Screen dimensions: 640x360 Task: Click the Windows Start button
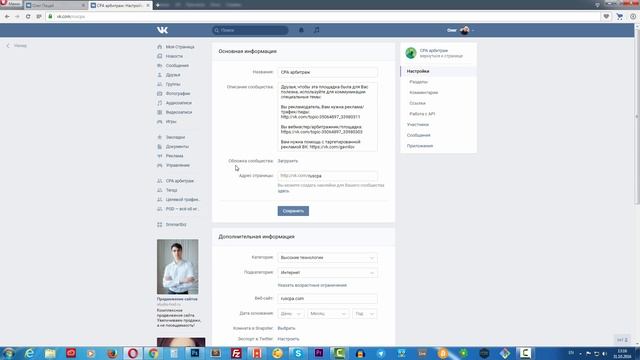pyautogui.click(x=9, y=353)
